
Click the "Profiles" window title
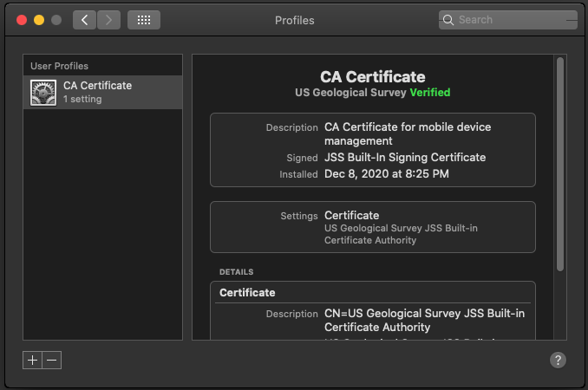(x=294, y=20)
